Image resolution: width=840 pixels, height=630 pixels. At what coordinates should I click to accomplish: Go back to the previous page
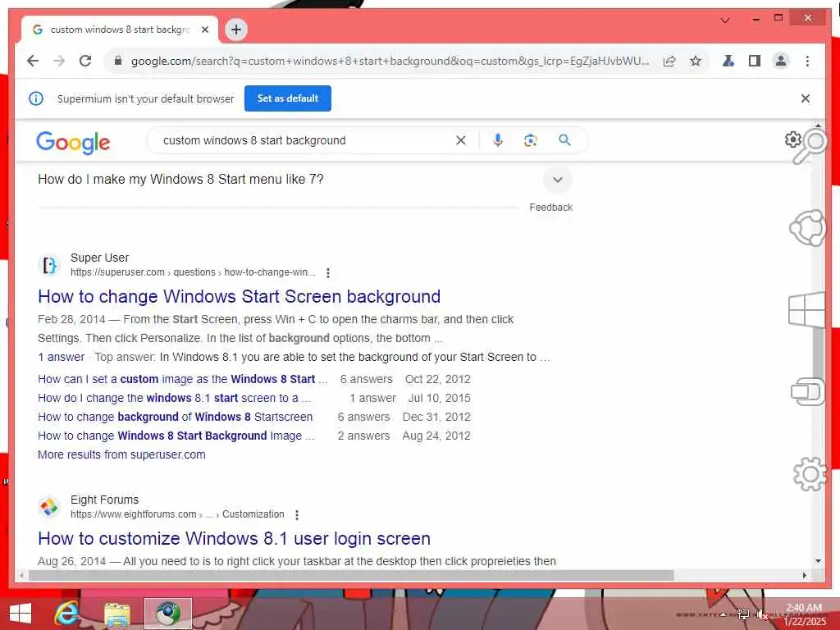33,61
